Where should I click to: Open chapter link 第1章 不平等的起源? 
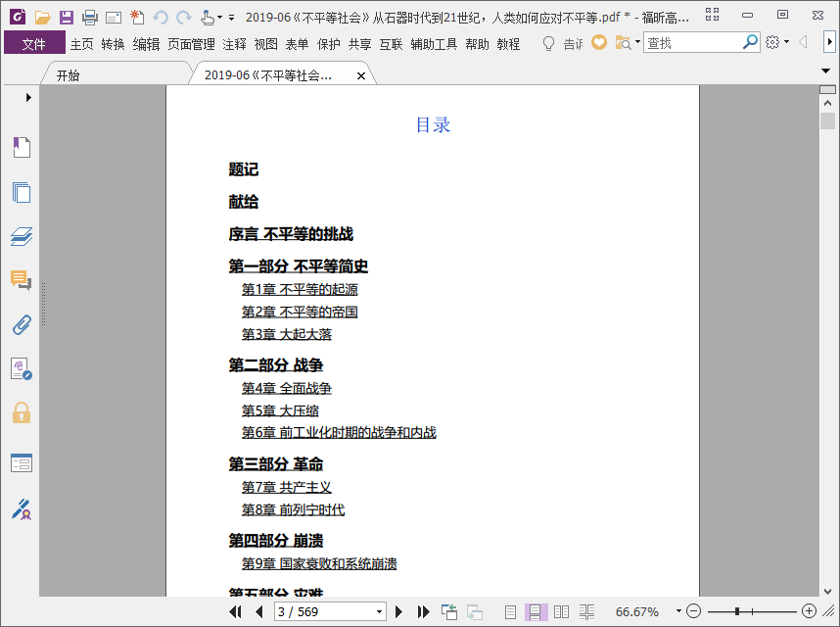300,289
